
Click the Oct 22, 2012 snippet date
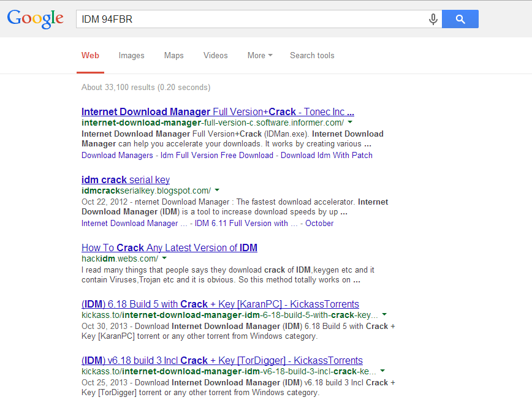point(104,202)
